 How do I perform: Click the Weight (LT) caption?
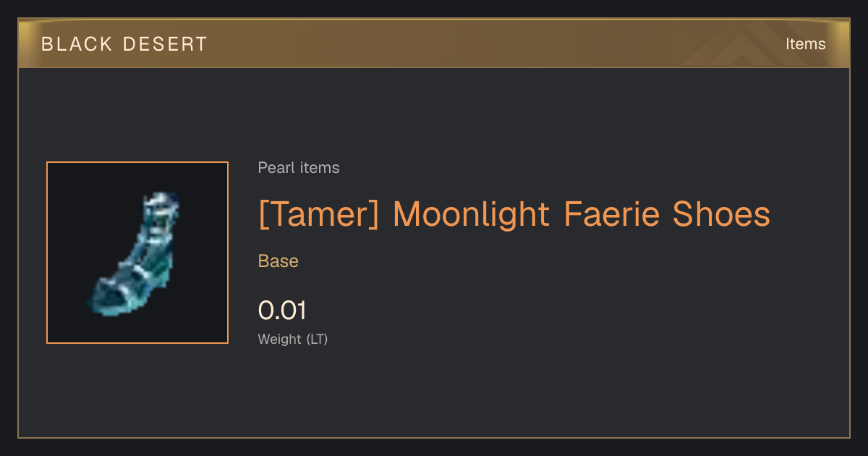(x=293, y=339)
